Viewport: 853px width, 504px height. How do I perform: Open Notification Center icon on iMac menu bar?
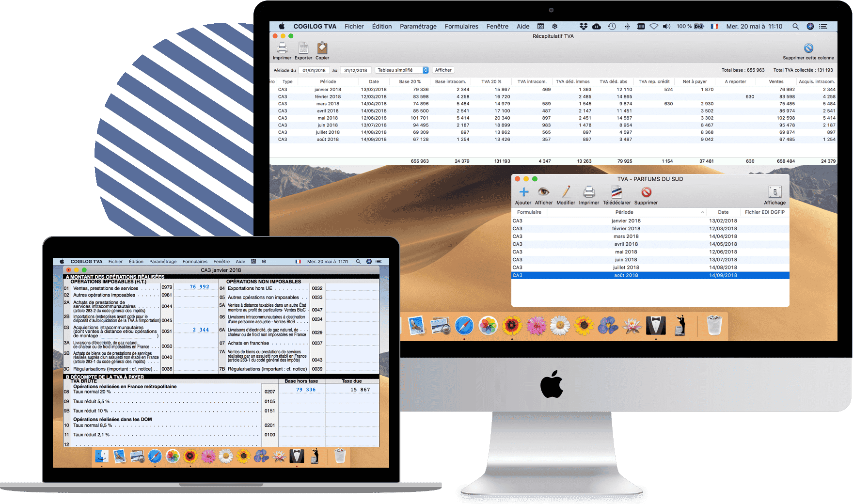pyautogui.click(x=823, y=26)
